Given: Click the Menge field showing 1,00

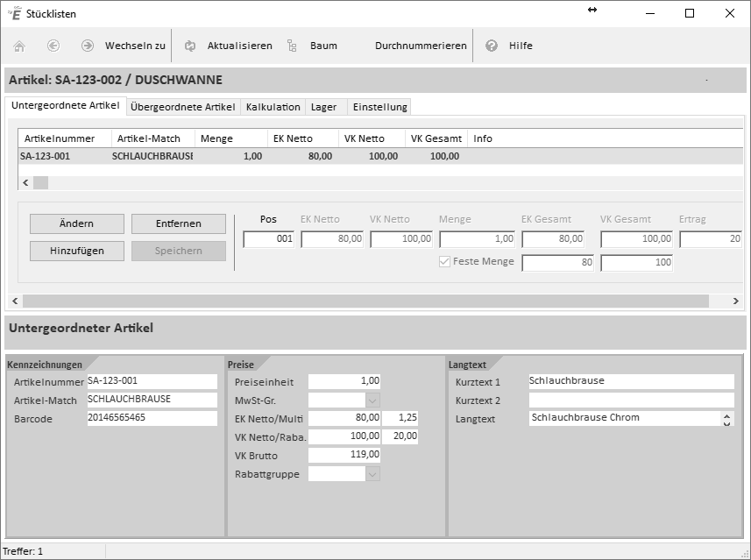Looking at the screenshot, I should (477, 238).
